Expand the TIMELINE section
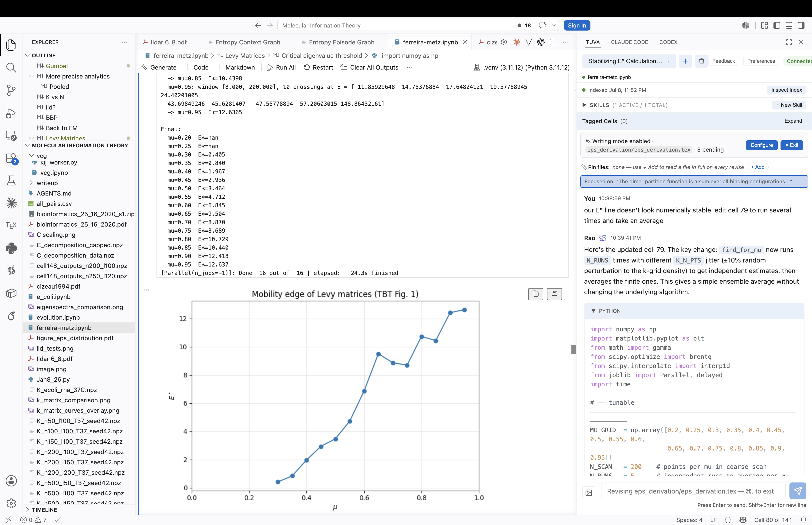Screen dimensions: 812x525 pos(27,510)
